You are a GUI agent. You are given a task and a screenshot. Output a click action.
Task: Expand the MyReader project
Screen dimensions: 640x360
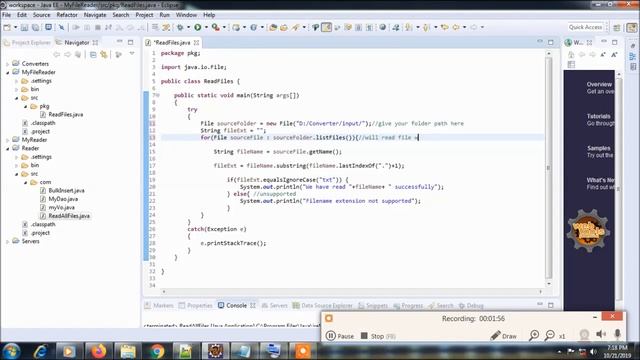[7, 140]
